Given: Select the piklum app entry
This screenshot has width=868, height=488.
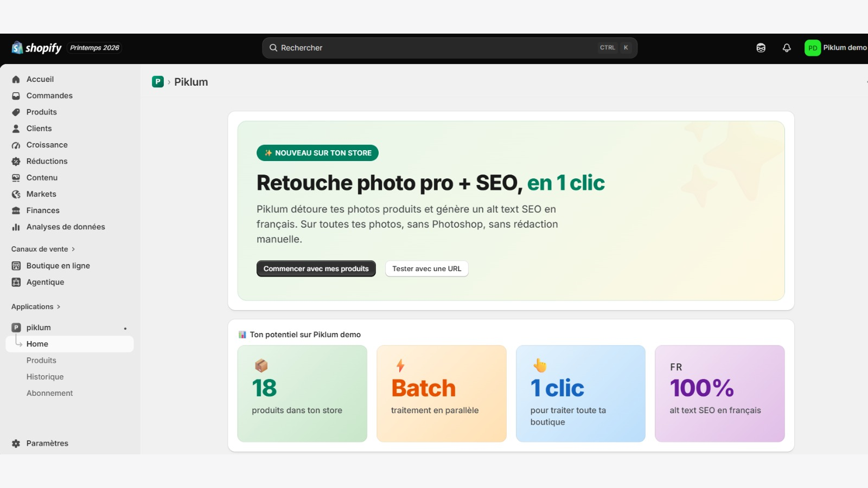Looking at the screenshot, I should tap(39, 328).
